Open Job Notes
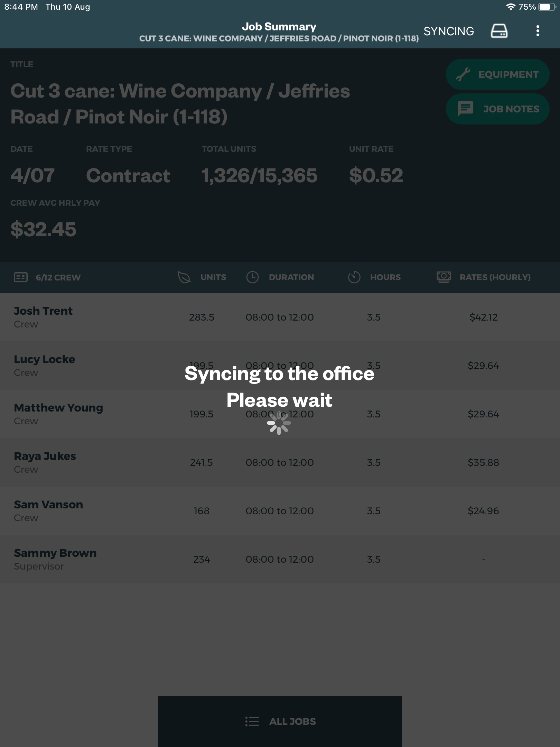Image resolution: width=560 pixels, height=747 pixels. [x=497, y=109]
